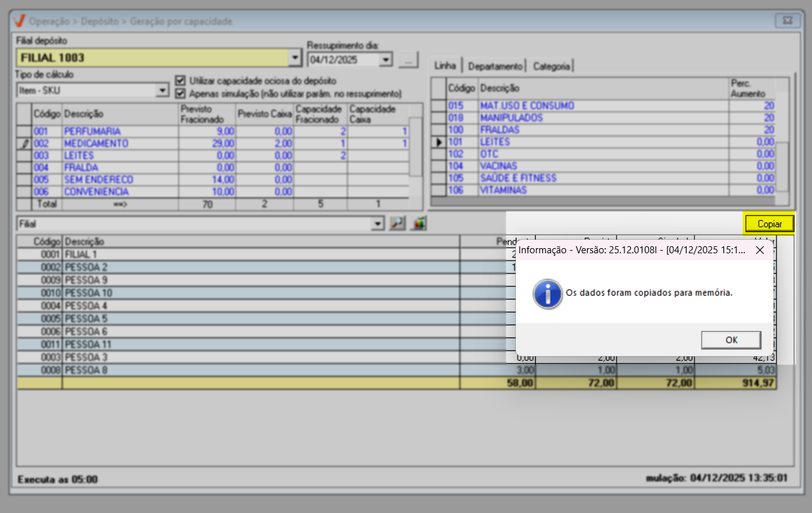The height and width of the screenshot is (513, 812).
Task: Click the magnifier search icon beside Filial
Action: coord(398,223)
